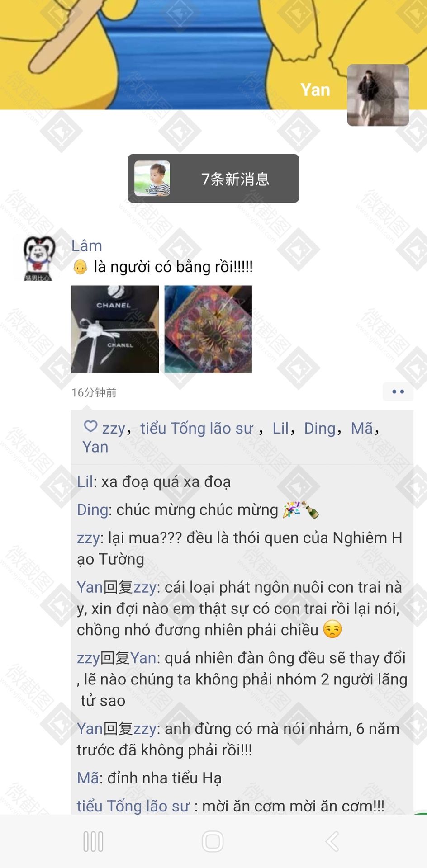Tap the Android home button
The height and width of the screenshot is (868, 427).
coord(213,842)
